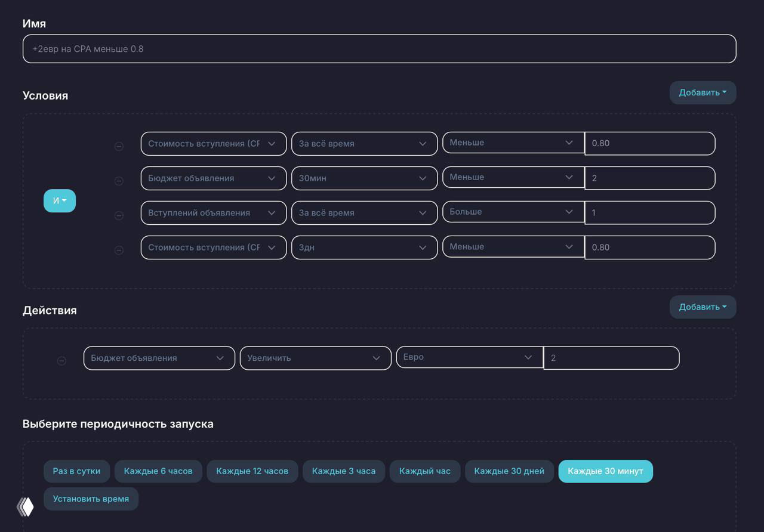
Task: Open the И logical operator dropdown
Action: coord(60,201)
